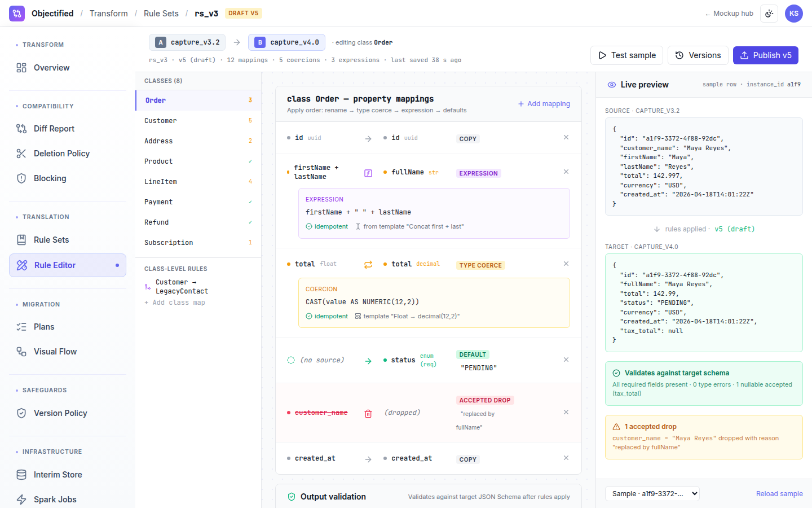Click Add mapping link
812x508 pixels.
(544, 104)
